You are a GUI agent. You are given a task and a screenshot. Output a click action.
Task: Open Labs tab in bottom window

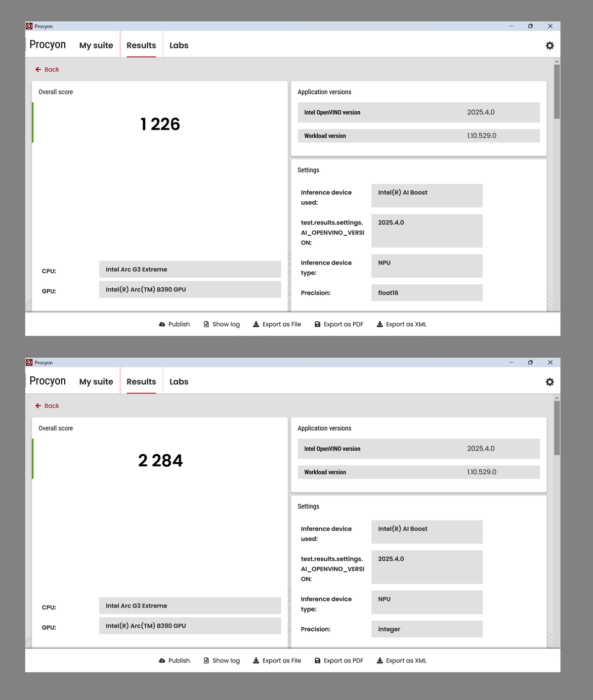tap(179, 382)
